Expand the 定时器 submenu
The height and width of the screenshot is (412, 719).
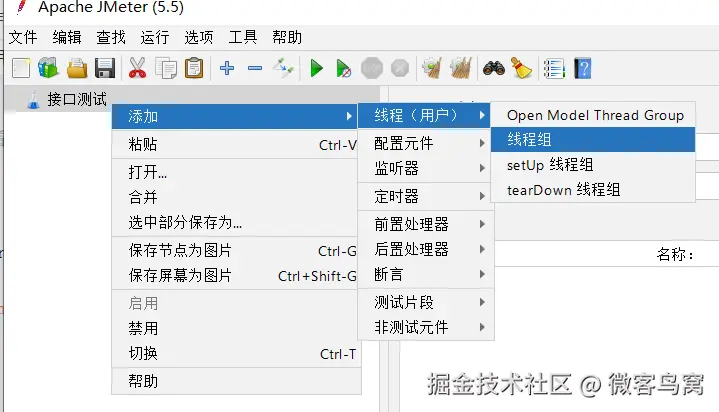point(426,196)
